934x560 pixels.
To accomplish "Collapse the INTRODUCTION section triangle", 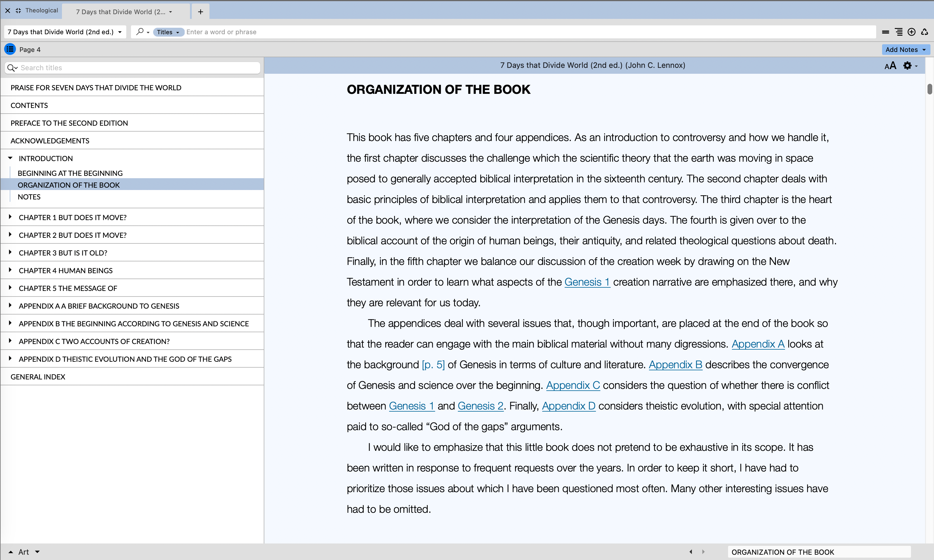I will pos(10,158).
